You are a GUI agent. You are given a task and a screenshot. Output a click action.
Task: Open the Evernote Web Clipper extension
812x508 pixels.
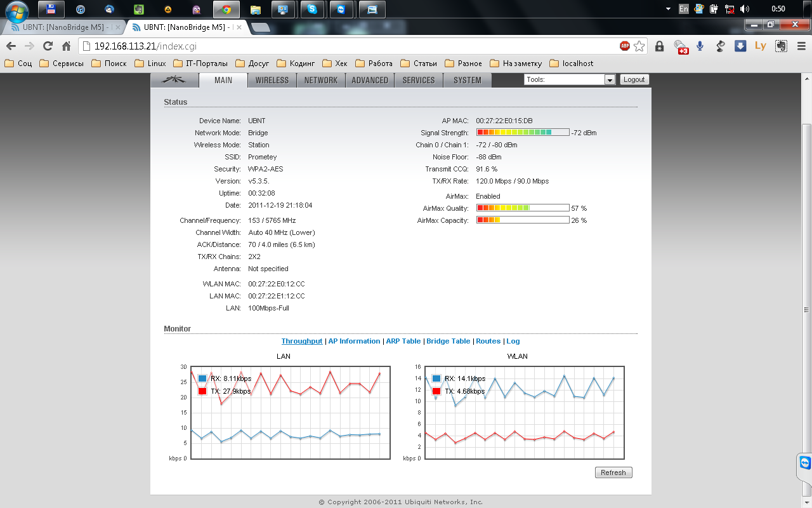point(782,46)
